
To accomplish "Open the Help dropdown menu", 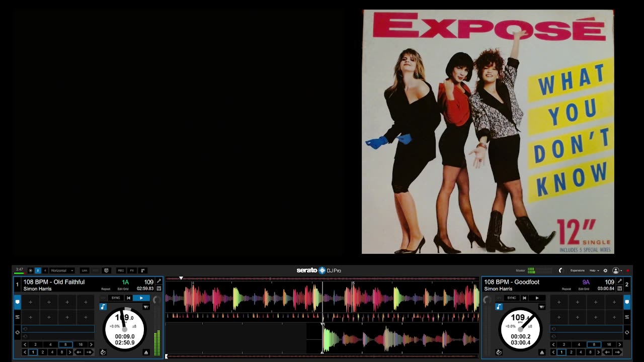I will (594, 270).
